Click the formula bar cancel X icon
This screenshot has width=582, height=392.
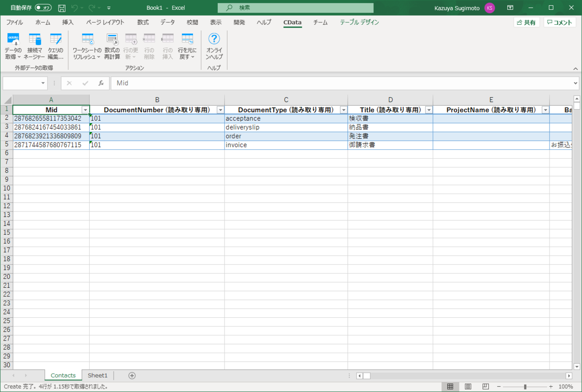69,83
